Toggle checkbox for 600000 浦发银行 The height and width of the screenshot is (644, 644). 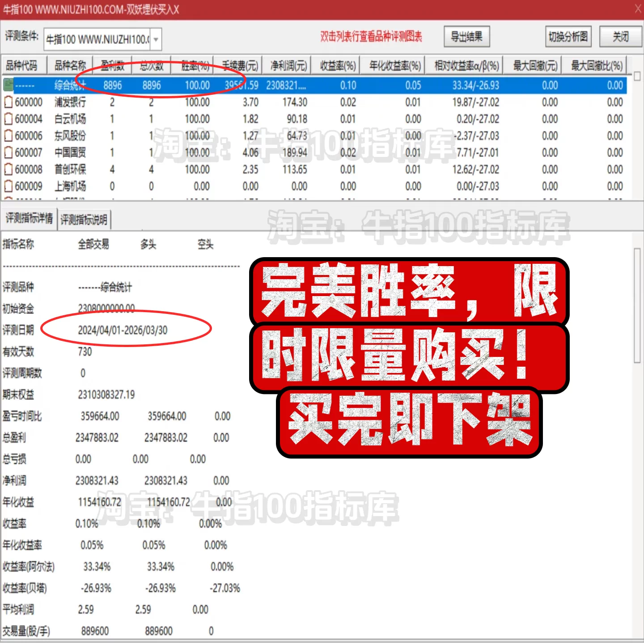[x=8, y=102]
